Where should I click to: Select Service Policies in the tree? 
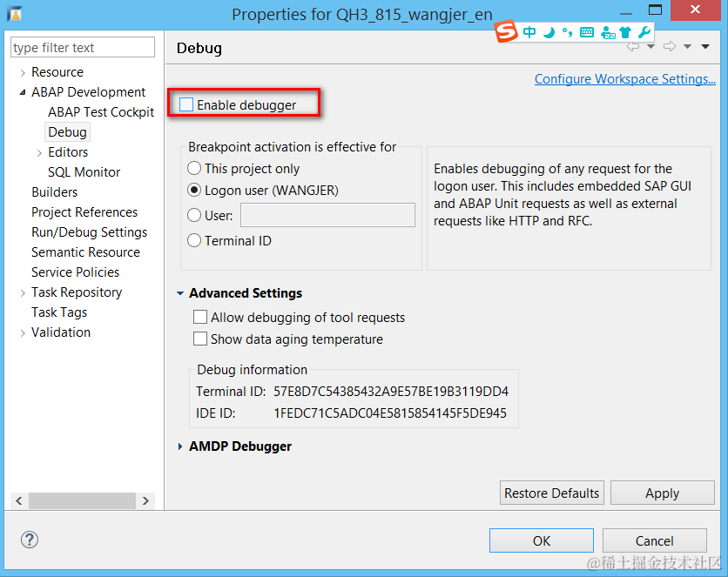pyautogui.click(x=75, y=272)
